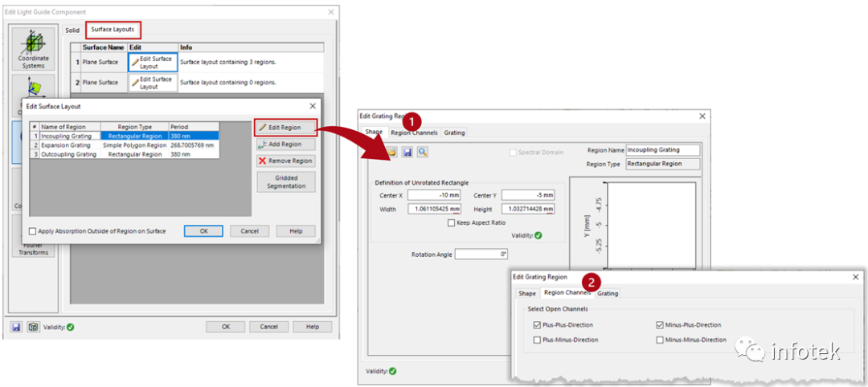Open Grating tab in window showing Select Open Channels
Viewport: 868px width, 387px height.
pos(608,294)
